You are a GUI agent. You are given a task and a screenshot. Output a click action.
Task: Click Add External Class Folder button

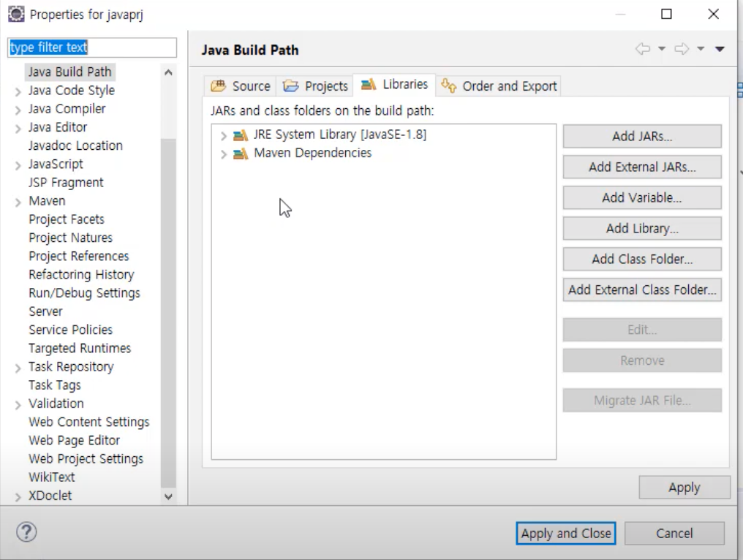[x=642, y=290]
